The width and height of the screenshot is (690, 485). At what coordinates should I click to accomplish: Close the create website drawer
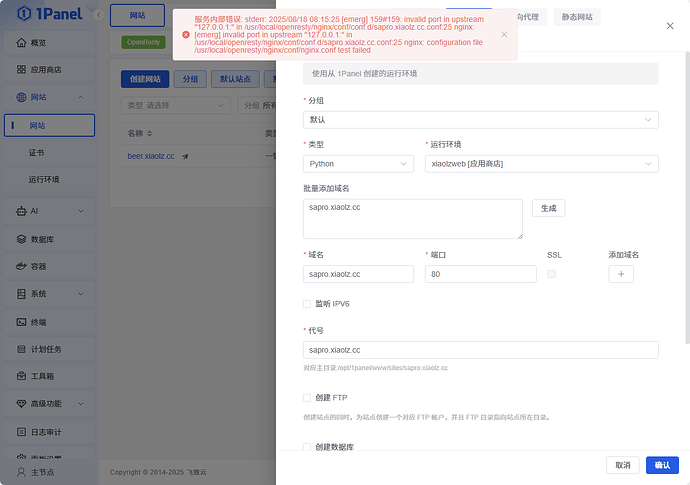click(x=670, y=26)
